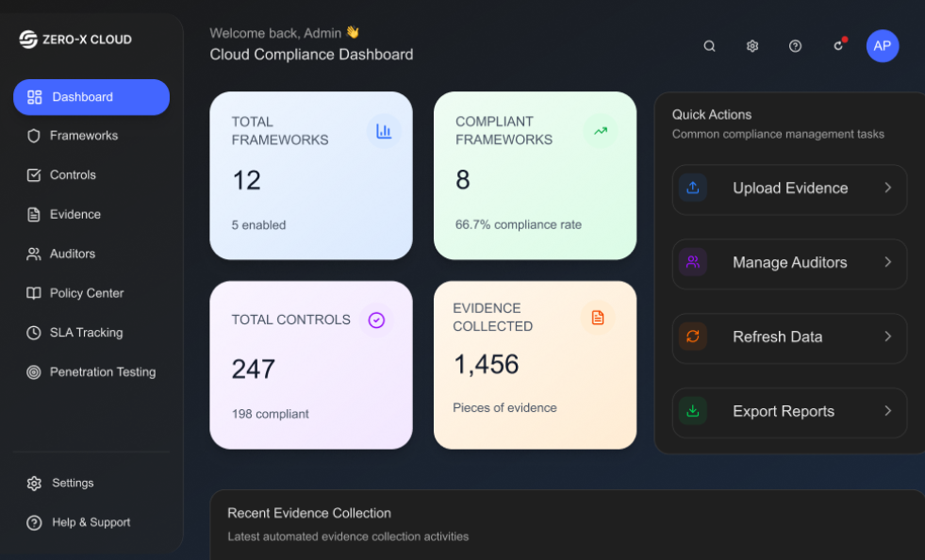925x560 pixels.
Task: Click the checkmark icon on Total Controls card
Action: [x=376, y=321]
